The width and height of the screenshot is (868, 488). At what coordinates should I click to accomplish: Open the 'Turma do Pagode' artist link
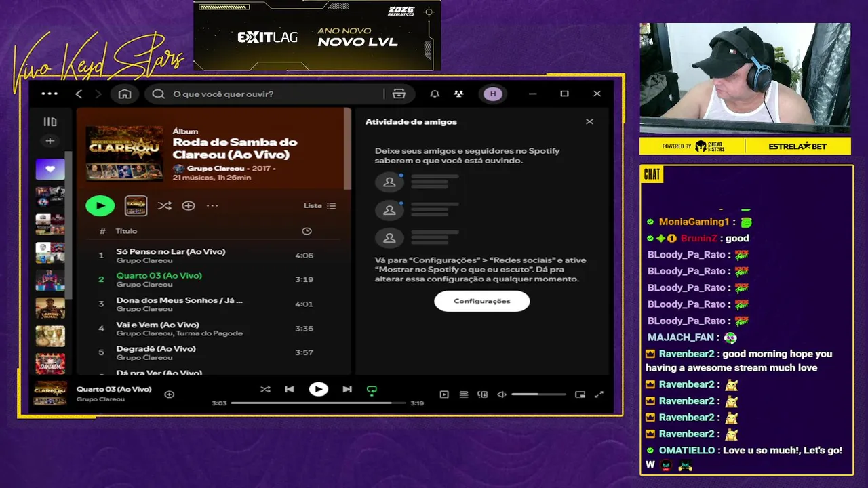tap(210, 333)
